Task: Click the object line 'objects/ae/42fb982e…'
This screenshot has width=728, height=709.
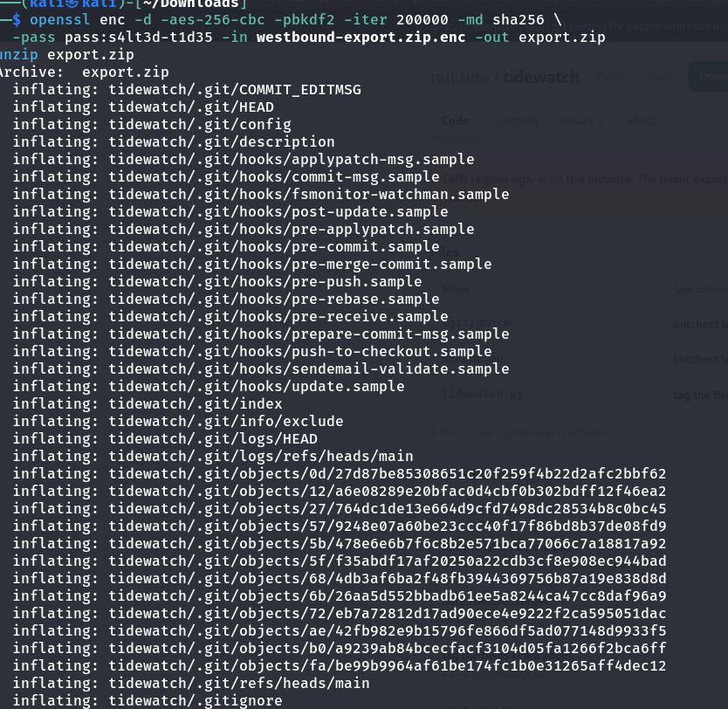Action: click(x=340, y=631)
